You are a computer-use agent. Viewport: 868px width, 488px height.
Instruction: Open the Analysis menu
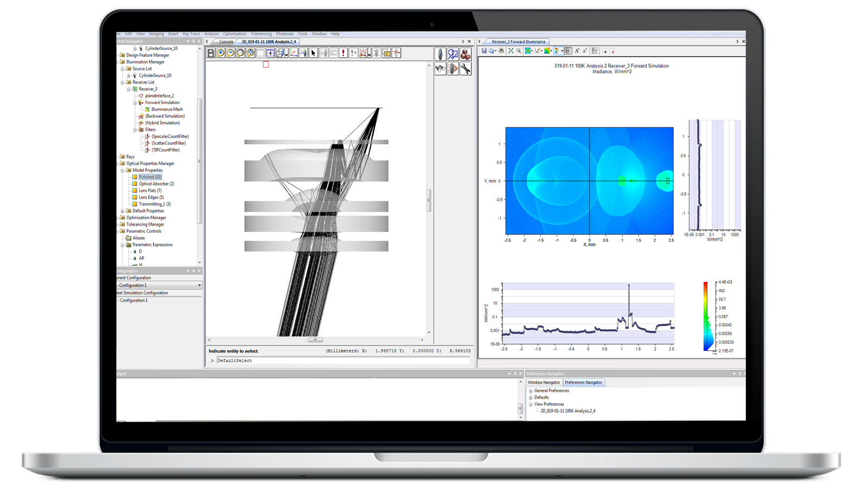[x=211, y=34]
